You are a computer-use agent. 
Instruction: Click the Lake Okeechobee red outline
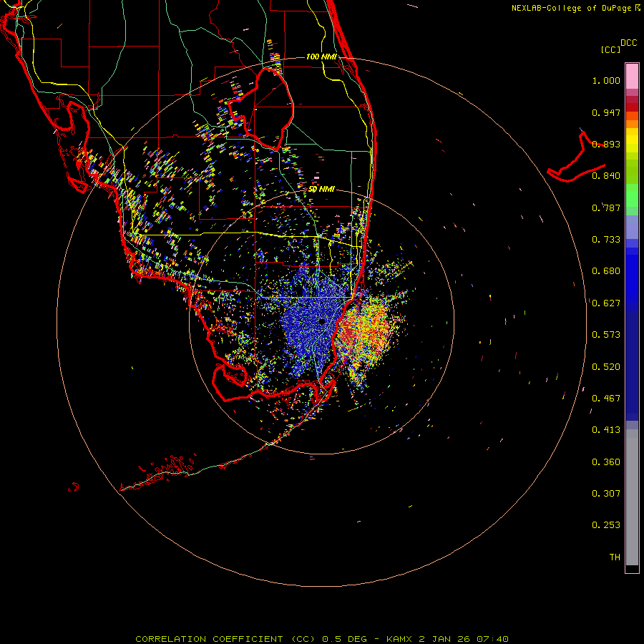pyautogui.click(x=261, y=109)
